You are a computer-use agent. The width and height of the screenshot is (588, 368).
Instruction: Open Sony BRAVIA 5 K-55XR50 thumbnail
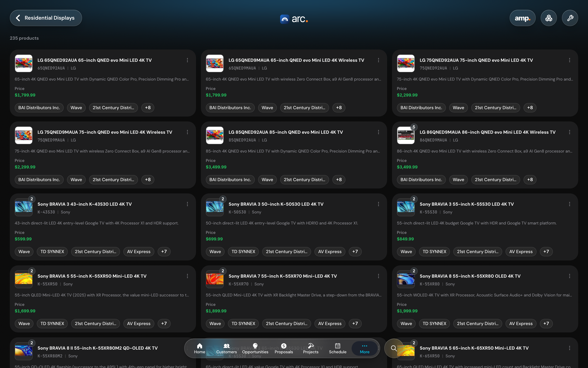23,279
